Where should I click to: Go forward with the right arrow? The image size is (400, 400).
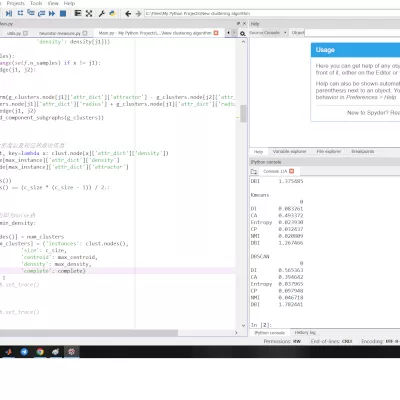click(138, 14)
